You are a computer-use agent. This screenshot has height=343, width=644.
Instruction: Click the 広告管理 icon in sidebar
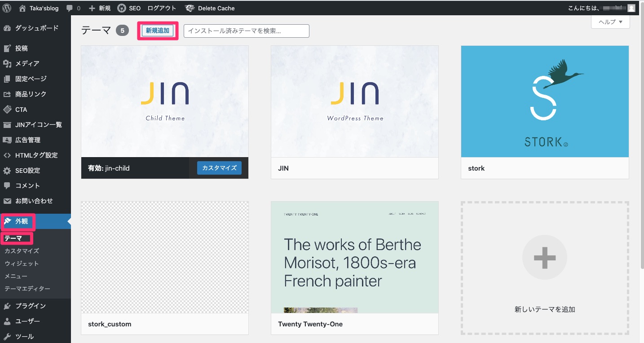tap(7, 140)
